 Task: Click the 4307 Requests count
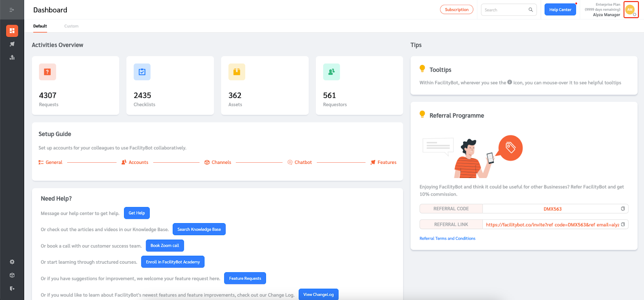point(47,95)
